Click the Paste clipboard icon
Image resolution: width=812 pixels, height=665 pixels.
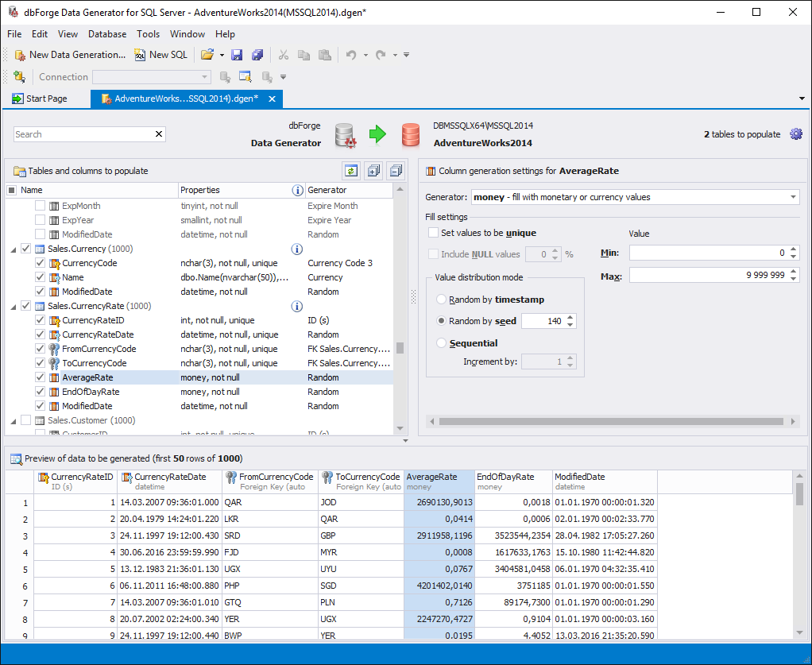coord(325,55)
